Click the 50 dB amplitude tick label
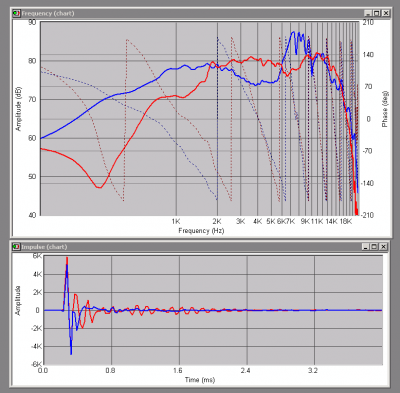 pyautogui.click(x=32, y=176)
